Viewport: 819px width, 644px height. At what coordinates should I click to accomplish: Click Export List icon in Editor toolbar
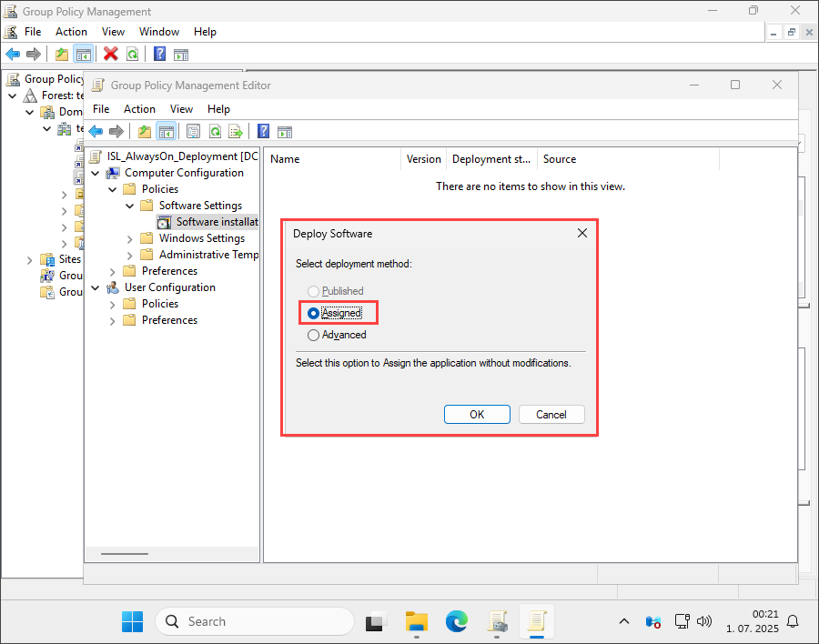pos(236,131)
